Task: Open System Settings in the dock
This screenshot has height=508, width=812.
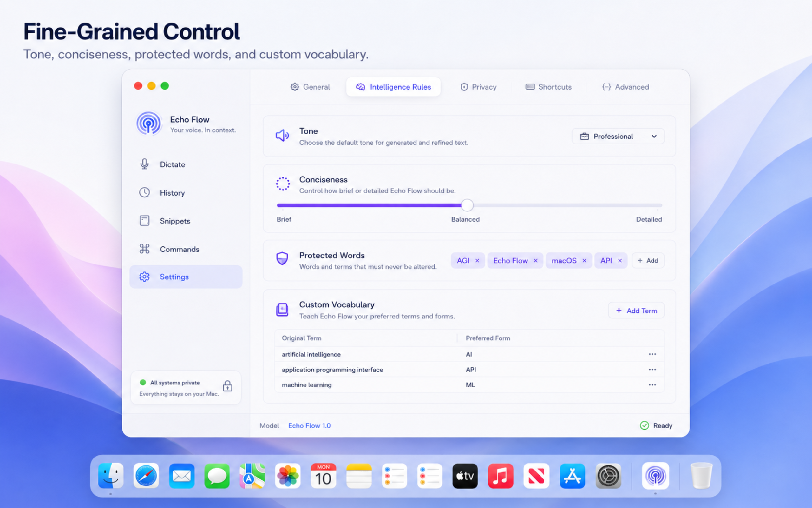Action: click(608, 476)
